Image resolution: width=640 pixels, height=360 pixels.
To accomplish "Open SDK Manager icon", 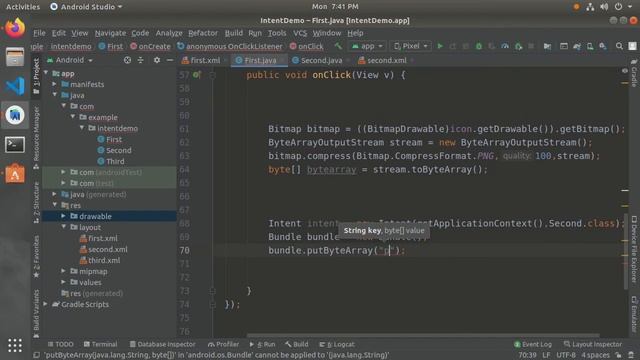I will click(x=603, y=46).
